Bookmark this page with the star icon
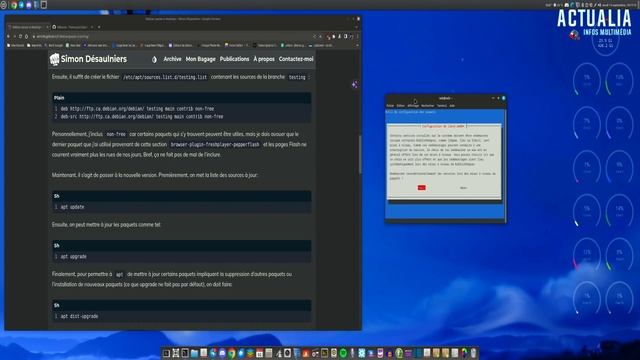 (320, 36)
